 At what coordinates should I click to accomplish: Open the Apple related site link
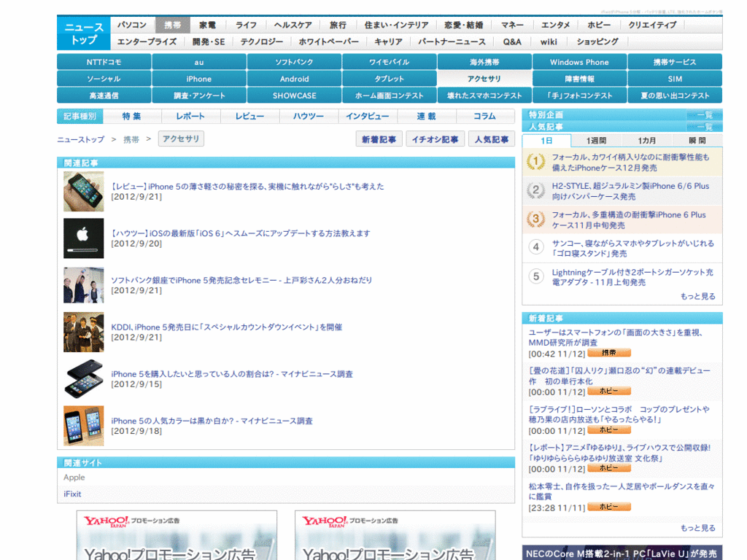74,477
